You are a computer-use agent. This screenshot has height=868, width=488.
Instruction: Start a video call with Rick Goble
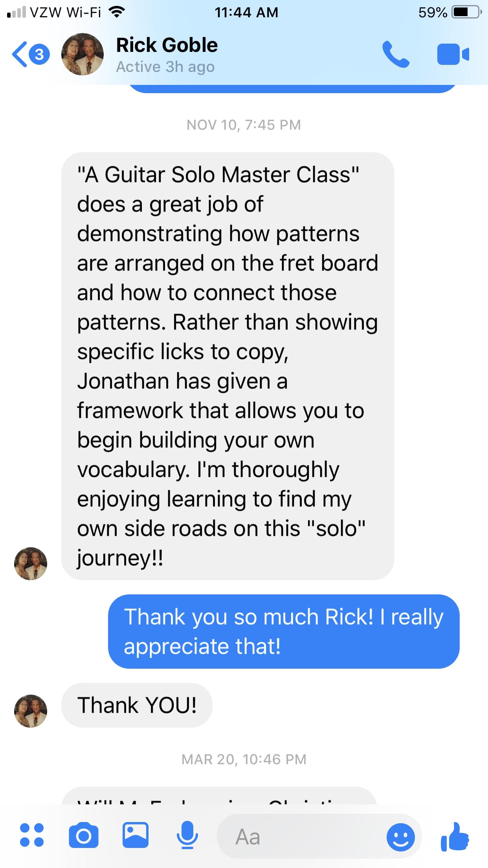pyautogui.click(x=453, y=54)
